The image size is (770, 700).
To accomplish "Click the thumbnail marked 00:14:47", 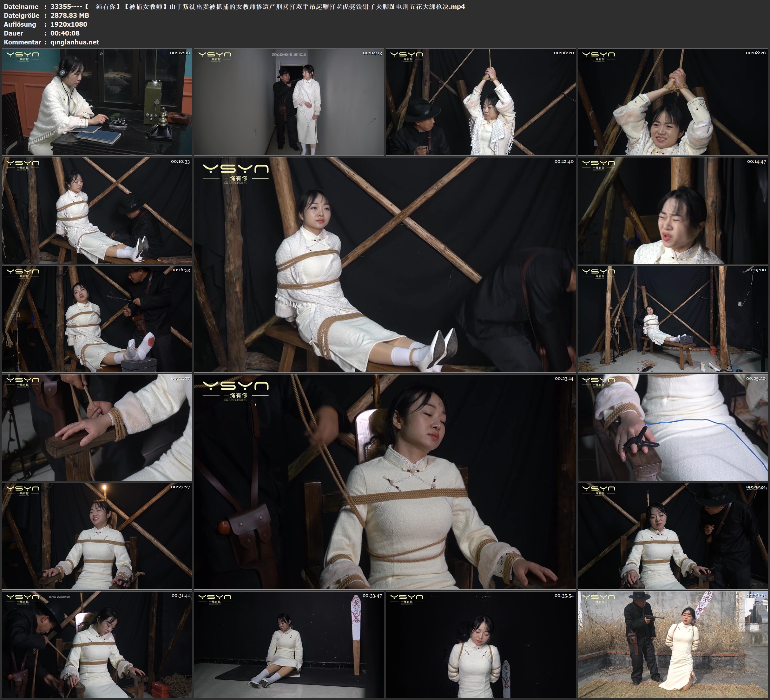I will pos(673,210).
